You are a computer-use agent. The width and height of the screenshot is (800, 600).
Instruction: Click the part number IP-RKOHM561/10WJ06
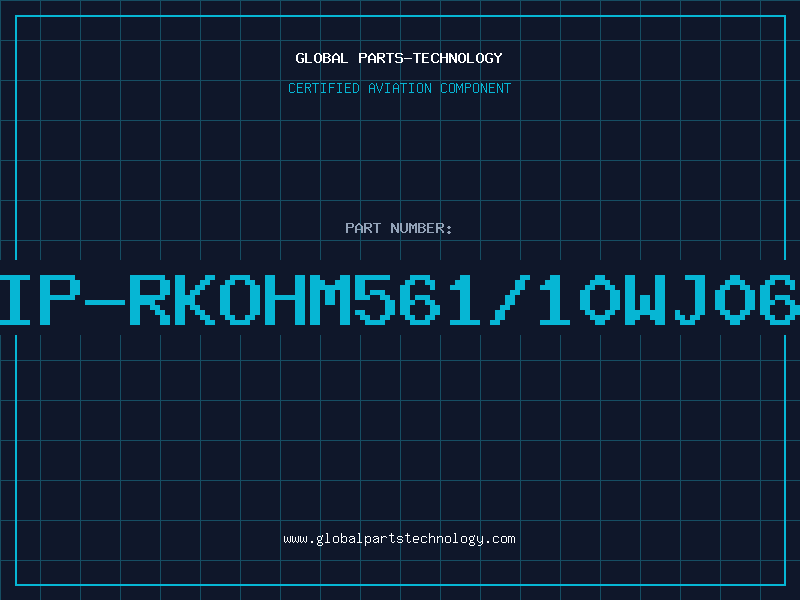(x=400, y=300)
